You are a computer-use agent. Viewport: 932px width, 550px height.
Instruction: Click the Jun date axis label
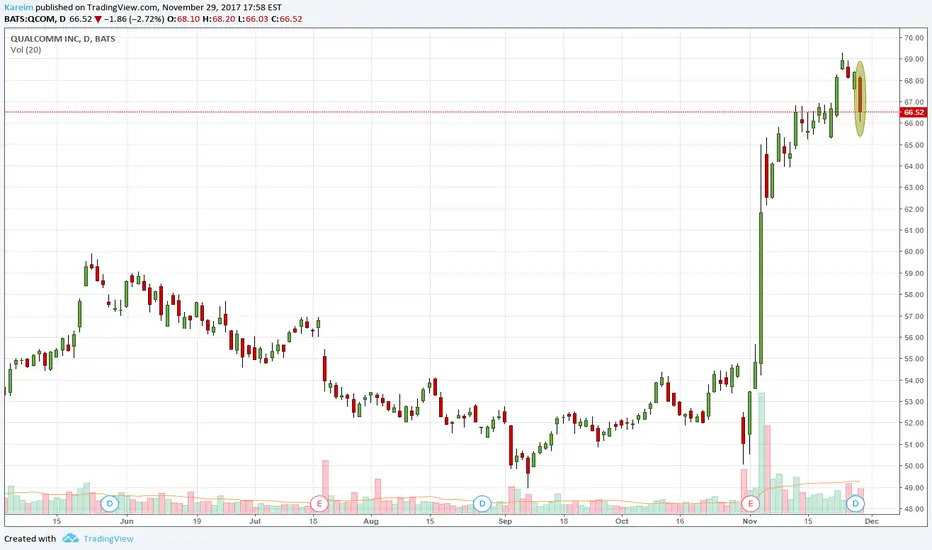point(126,521)
